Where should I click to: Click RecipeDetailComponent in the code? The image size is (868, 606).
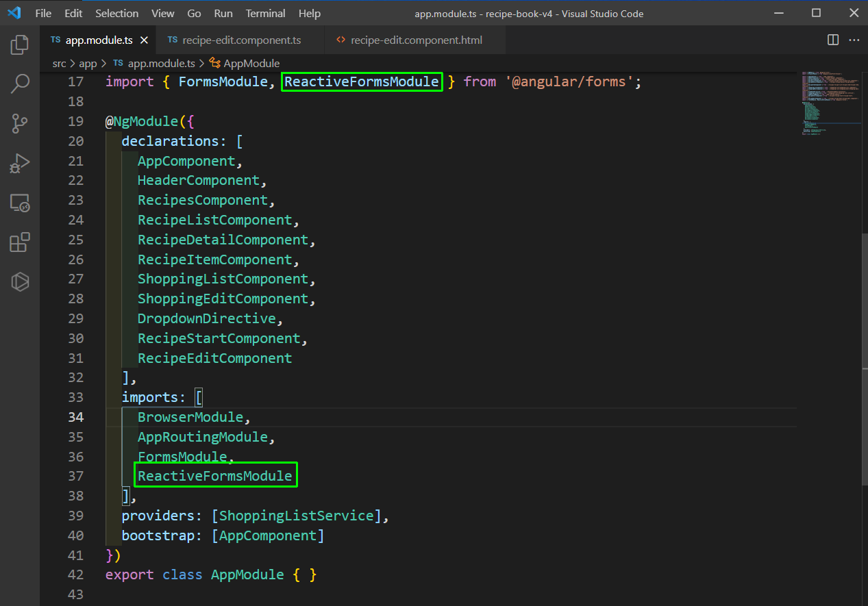point(223,240)
